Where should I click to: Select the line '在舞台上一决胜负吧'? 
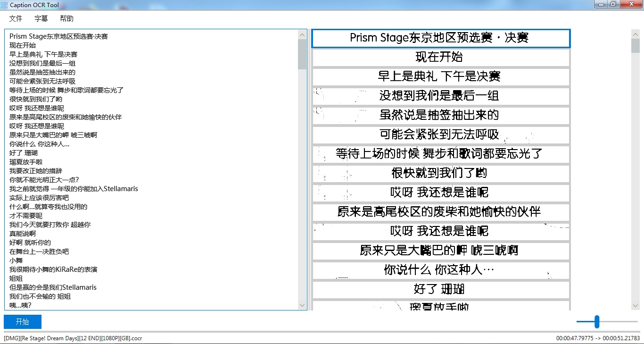pos(39,252)
